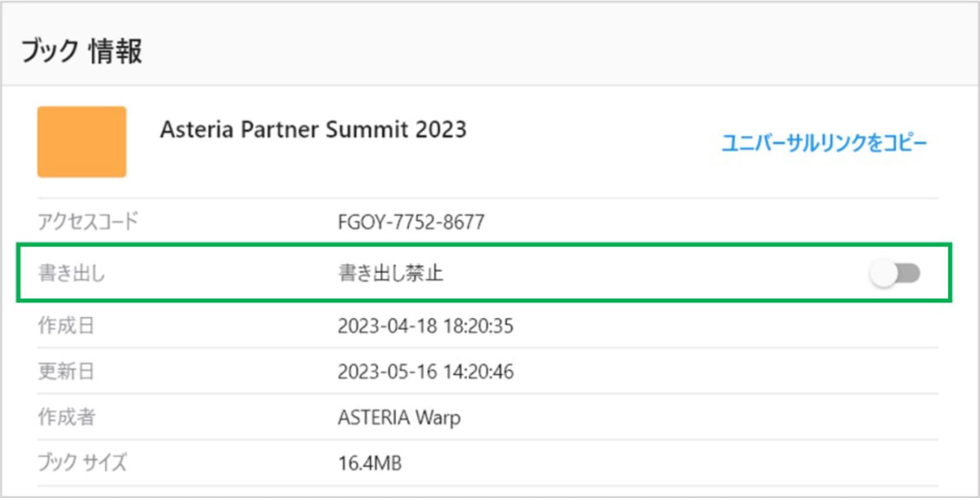Image resolution: width=980 pixels, height=498 pixels.
Task: Click the creator name ASTERIA Warp
Action: pyautogui.click(x=399, y=417)
